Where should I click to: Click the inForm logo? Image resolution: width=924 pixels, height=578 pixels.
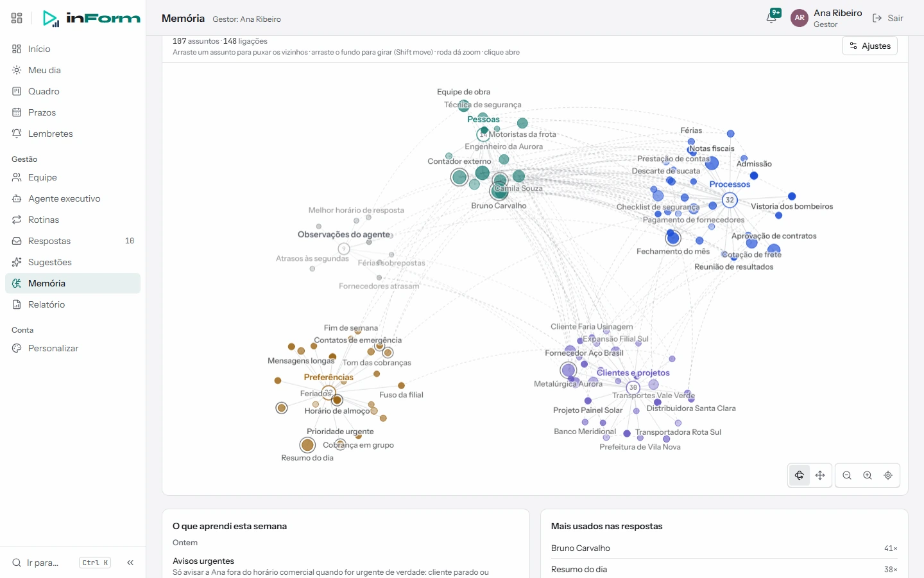(91, 18)
